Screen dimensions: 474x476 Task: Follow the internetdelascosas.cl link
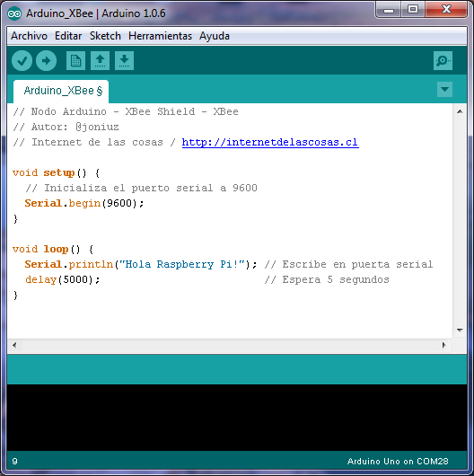(x=270, y=142)
